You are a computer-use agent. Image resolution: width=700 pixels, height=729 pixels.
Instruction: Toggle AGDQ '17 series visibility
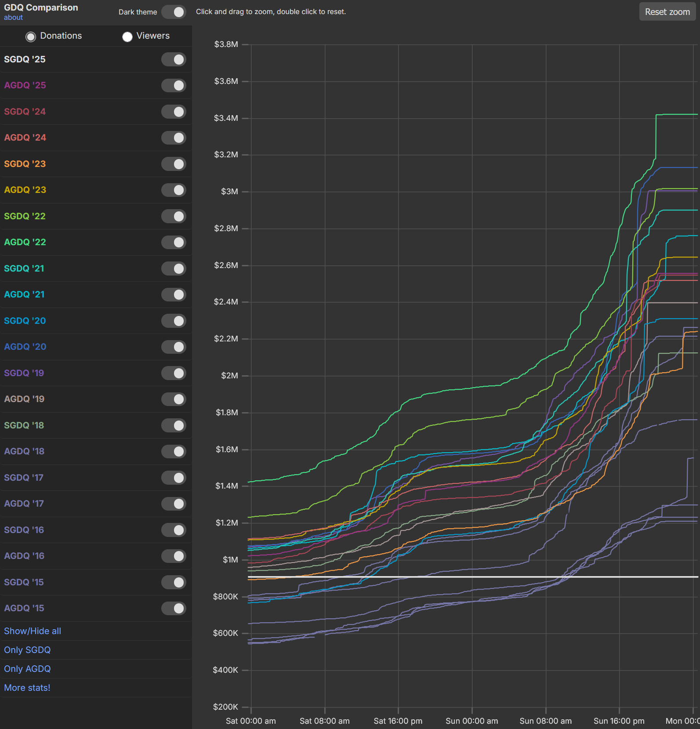point(174,504)
